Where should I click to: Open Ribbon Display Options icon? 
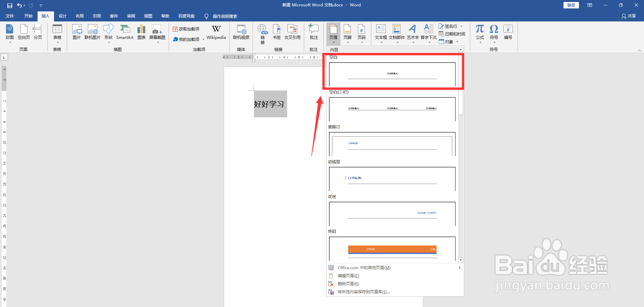click(590, 5)
